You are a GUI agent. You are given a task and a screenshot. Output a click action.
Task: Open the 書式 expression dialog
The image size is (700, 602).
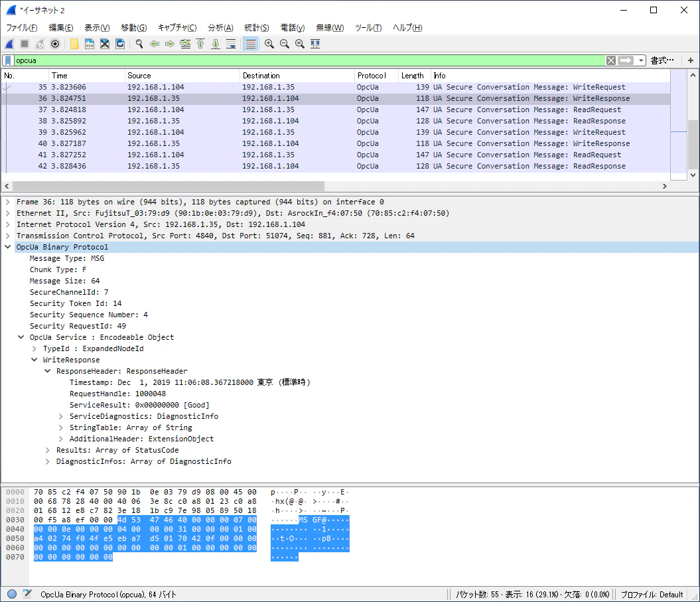tap(662, 60)
